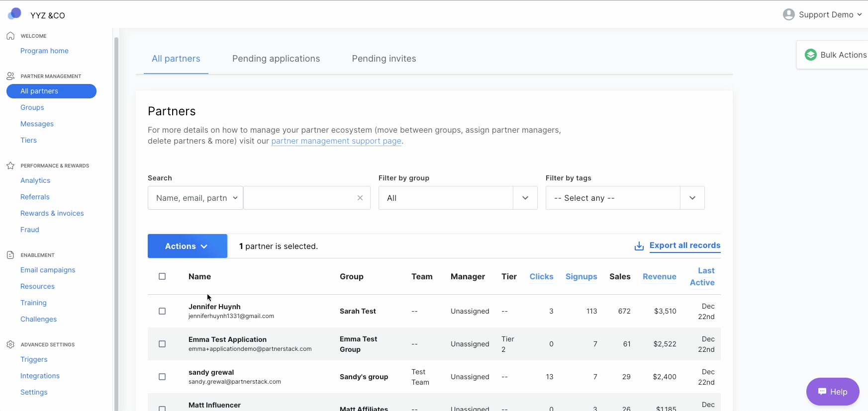Click the Export download icon
Viewport: 868px width, 411px height.
pos(639,246)
